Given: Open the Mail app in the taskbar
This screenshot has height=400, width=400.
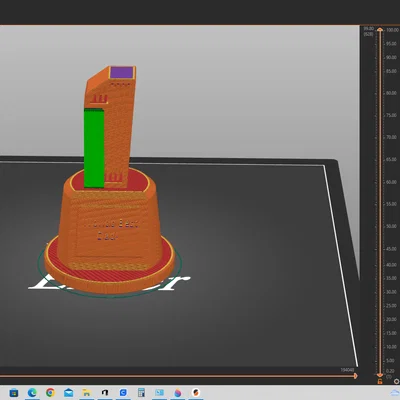Looking at the screenshot, I should click(x=69, y=393).
